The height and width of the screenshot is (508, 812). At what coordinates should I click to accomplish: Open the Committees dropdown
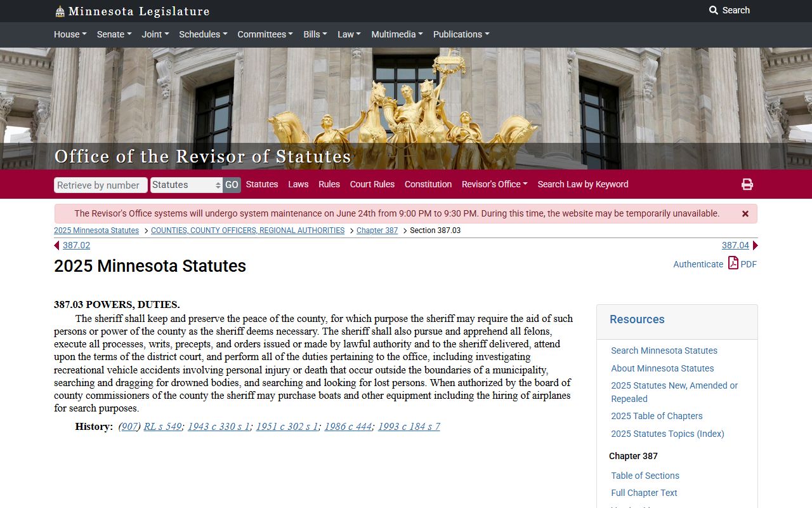(265, 34)
